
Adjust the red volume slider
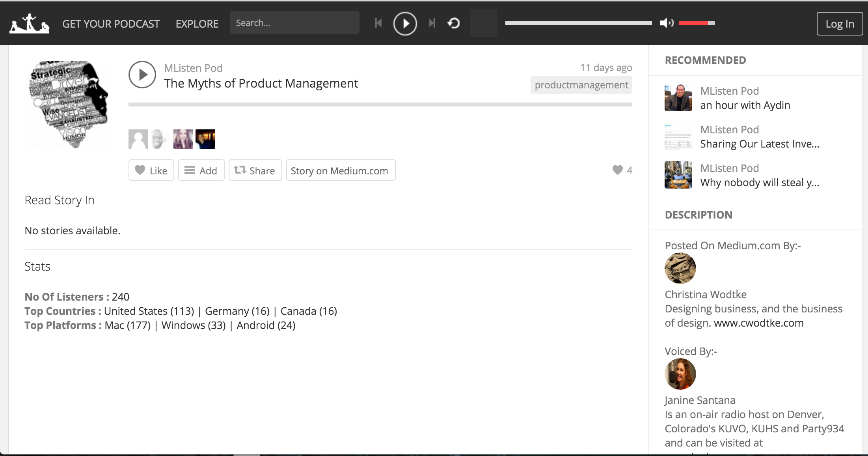(x=697, y=23)
